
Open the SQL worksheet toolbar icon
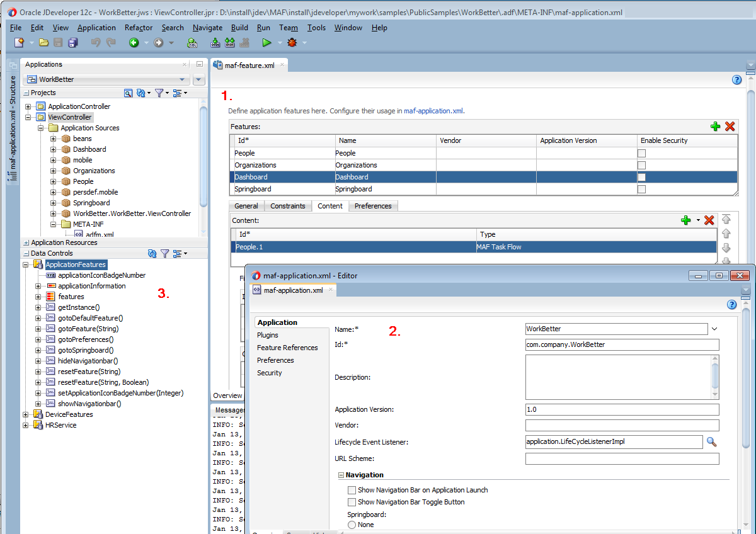pos(192,43)
